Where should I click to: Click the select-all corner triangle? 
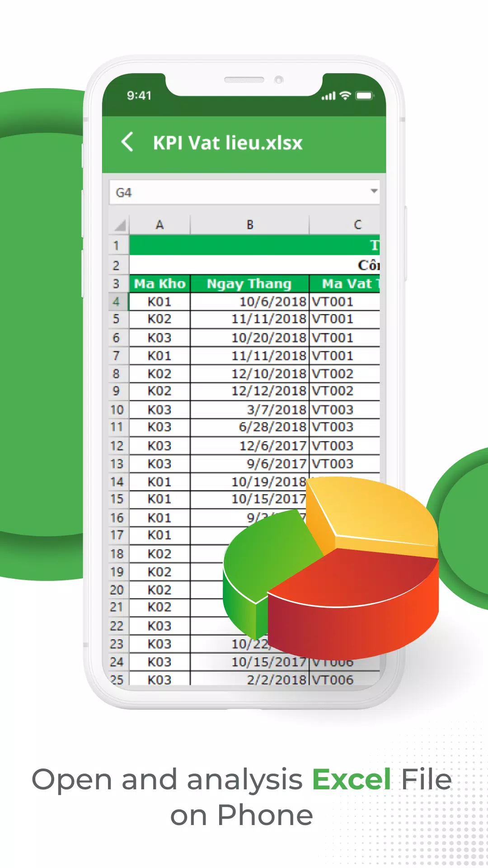[119, 224]
